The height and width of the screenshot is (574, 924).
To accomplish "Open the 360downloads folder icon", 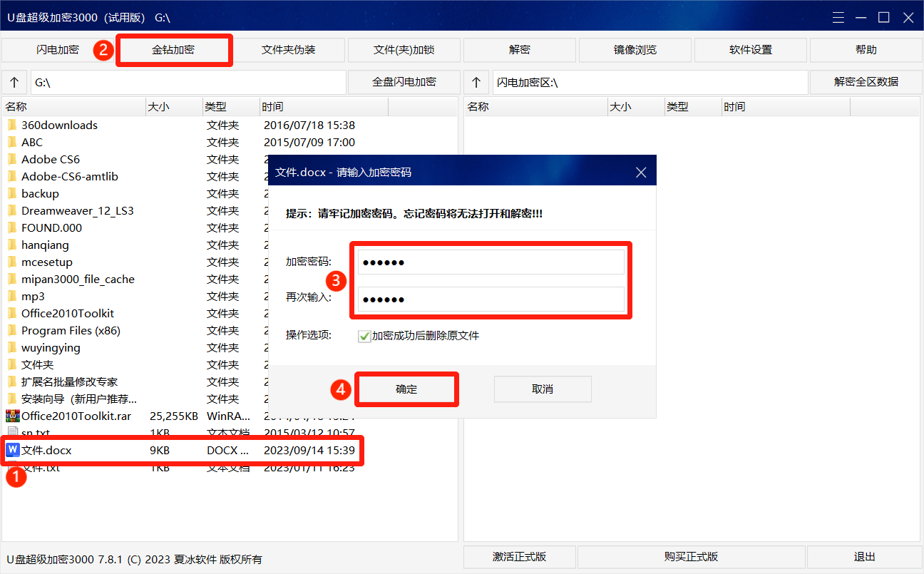I will pyautogui.click(x=11, y=125).
